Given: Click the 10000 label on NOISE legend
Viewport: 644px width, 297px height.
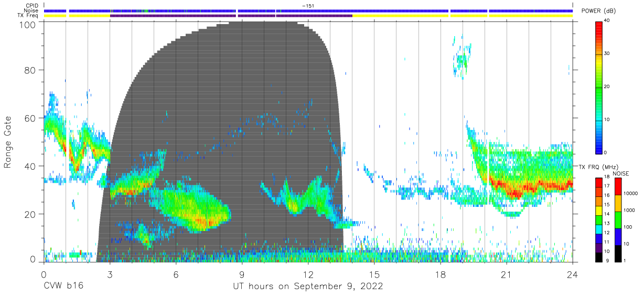Looking at the screenshot, I should [631, 193].
